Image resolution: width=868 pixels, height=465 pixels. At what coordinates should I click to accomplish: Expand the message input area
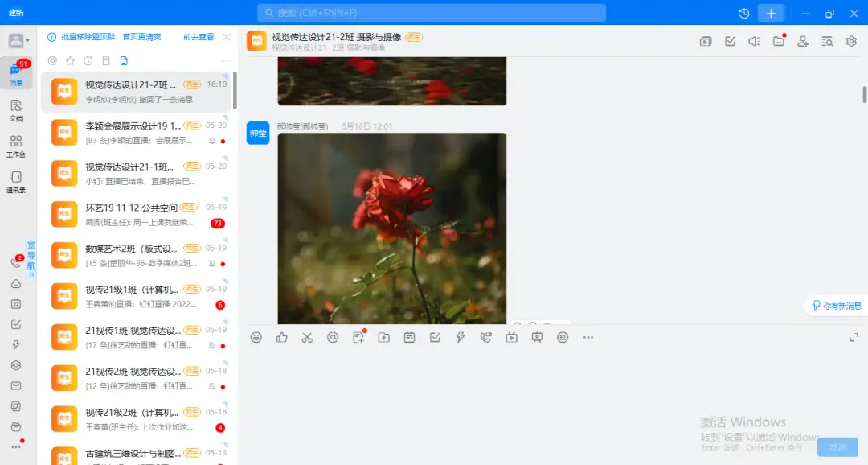(x=854, y=338)
